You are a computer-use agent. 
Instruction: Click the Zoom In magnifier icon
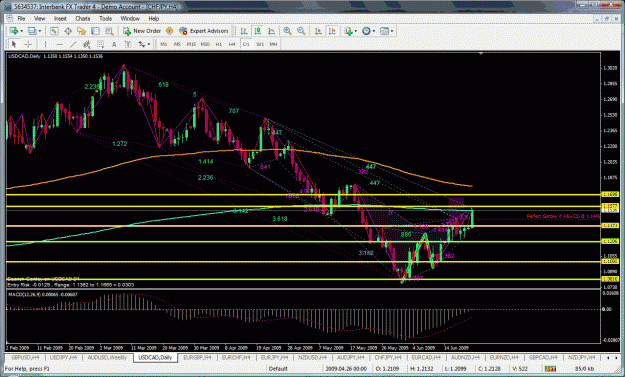(x=287, y=31)
